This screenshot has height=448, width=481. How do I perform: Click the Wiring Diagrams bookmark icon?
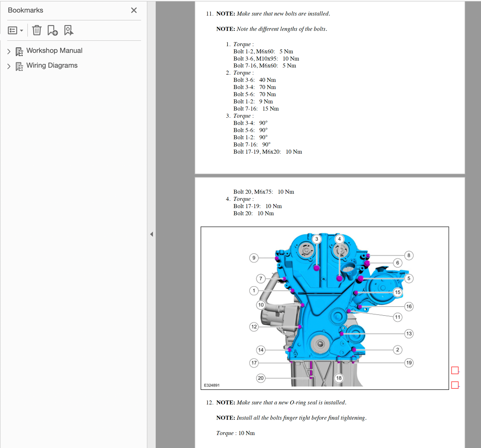click(x=19, y=66)
